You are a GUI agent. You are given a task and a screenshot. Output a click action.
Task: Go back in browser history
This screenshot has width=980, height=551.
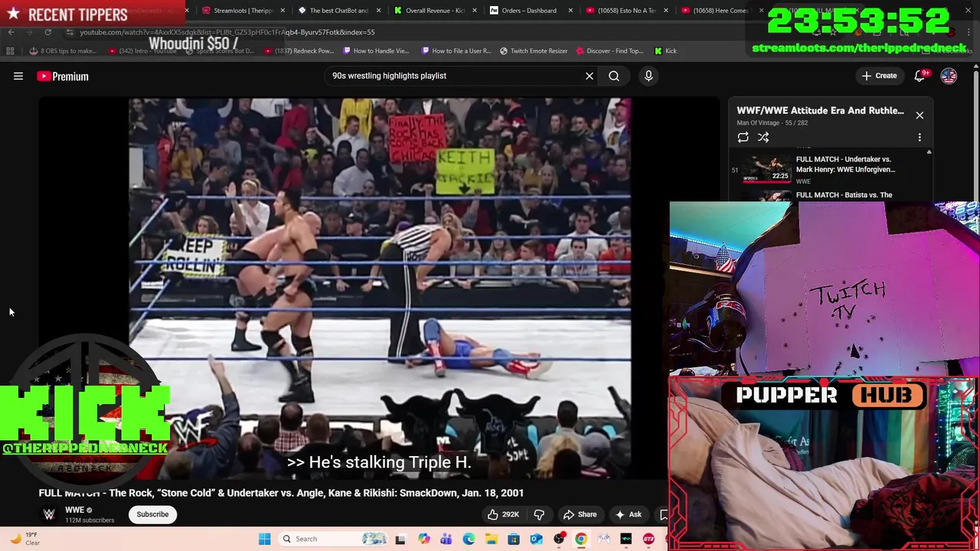(11, 32)
